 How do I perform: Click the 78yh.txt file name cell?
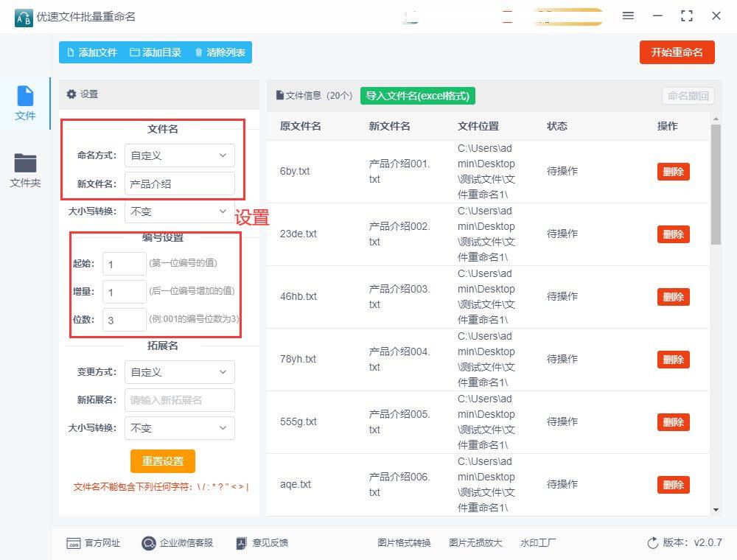(x=298, y=359)
